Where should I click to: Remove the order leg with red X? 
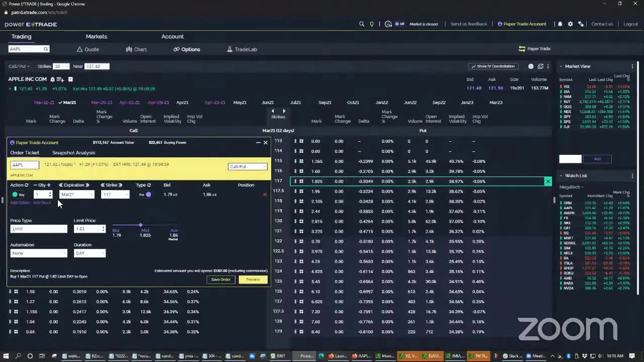(x=265, y=195)
